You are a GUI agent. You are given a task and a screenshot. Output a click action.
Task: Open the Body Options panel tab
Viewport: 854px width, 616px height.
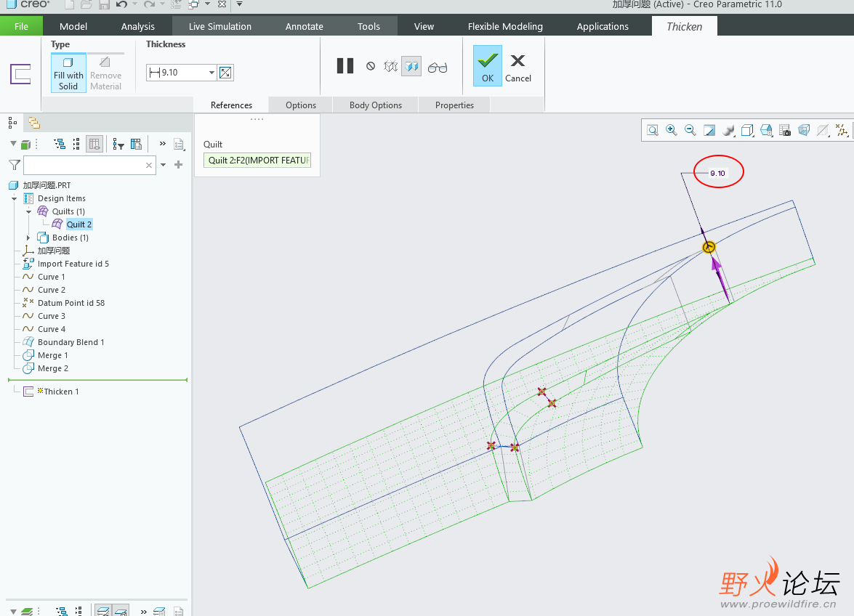[x=375, y=105]
